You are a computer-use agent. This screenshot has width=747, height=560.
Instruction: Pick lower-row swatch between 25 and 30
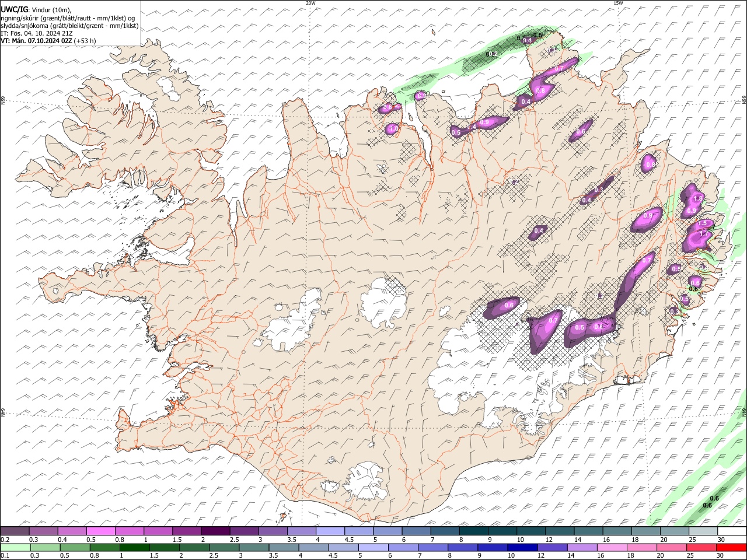click(x=701, y=547)
